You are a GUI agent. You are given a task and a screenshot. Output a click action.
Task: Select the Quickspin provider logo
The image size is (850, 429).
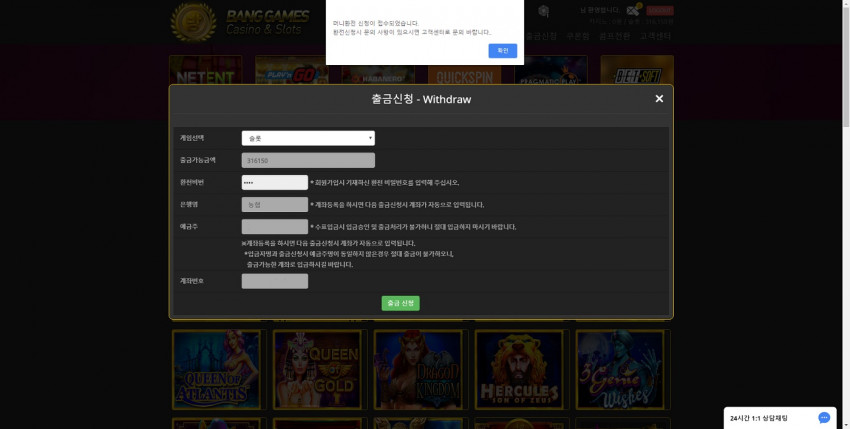[x=465, y=69]
